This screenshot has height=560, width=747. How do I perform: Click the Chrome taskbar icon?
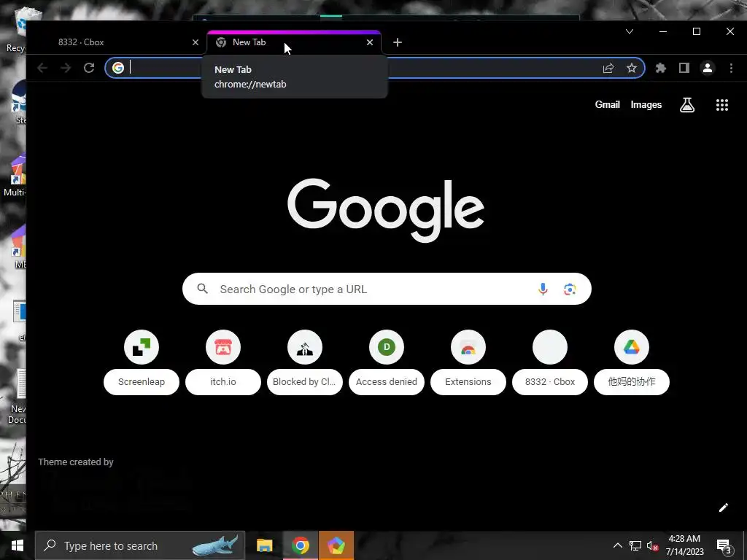[x=300, y=545]
